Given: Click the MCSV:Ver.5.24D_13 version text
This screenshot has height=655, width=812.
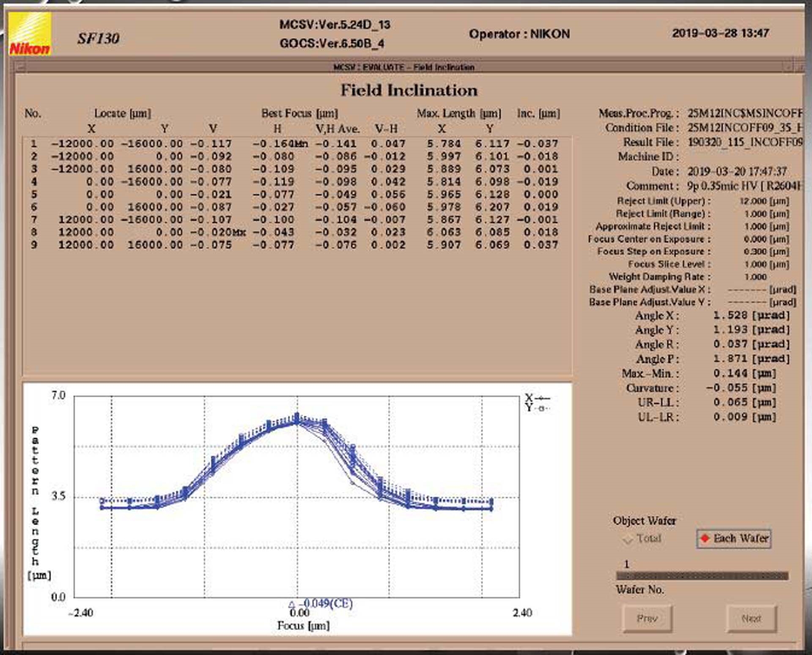Looking at the screenshot, I should [335, 25].
